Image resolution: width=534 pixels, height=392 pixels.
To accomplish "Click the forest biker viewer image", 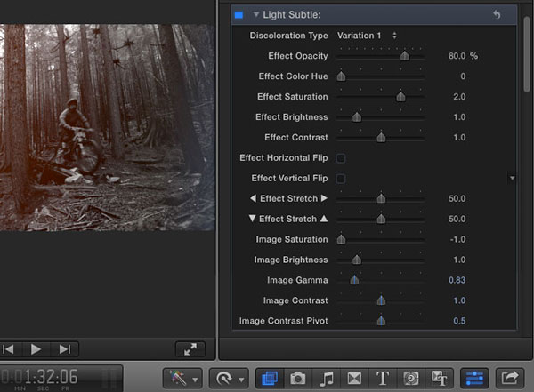I will [108, 127].
